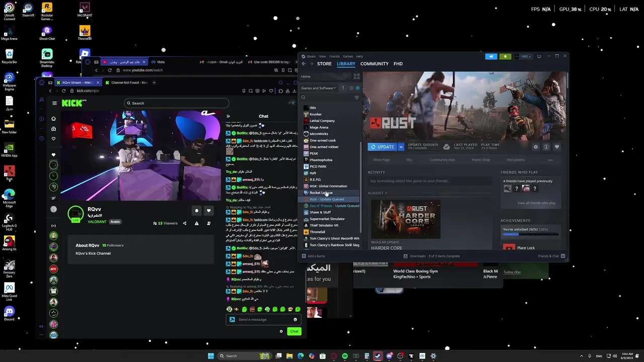
Task: Open Kick chat settings gear
Action: (281, 331)
